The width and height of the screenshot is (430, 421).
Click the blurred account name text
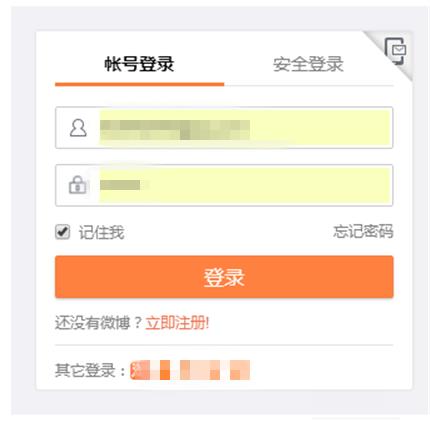pyautogui.click(x=175, y=130)
